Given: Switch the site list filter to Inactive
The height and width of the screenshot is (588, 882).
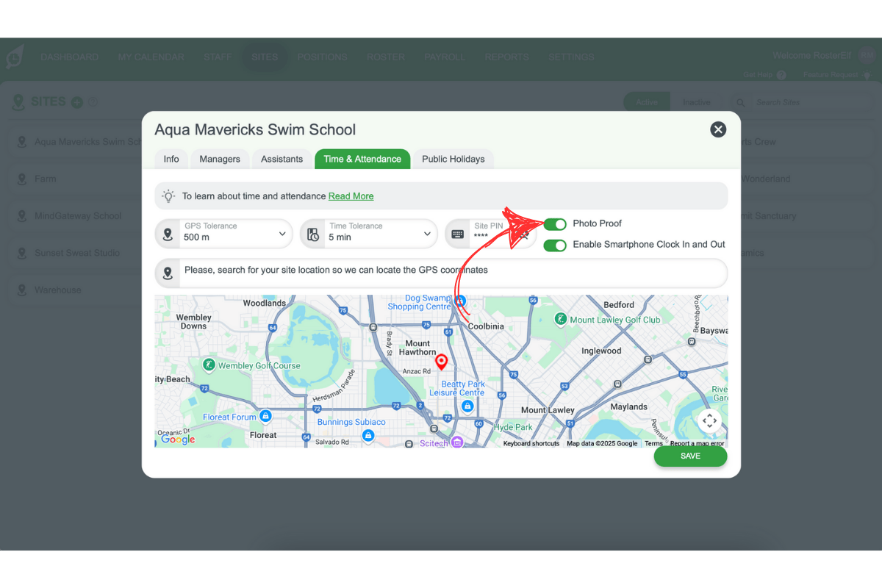Looking at the screenshot, I should tap(697, 102).
